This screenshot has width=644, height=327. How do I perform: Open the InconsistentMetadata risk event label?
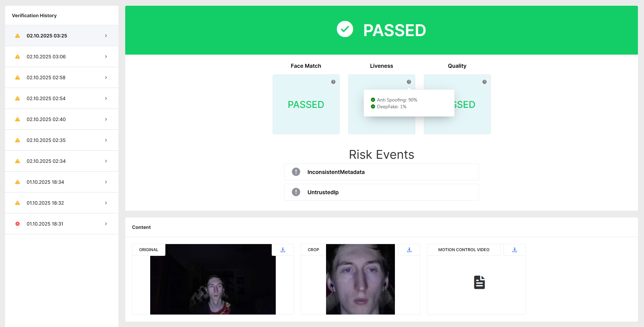click(336, 172)
